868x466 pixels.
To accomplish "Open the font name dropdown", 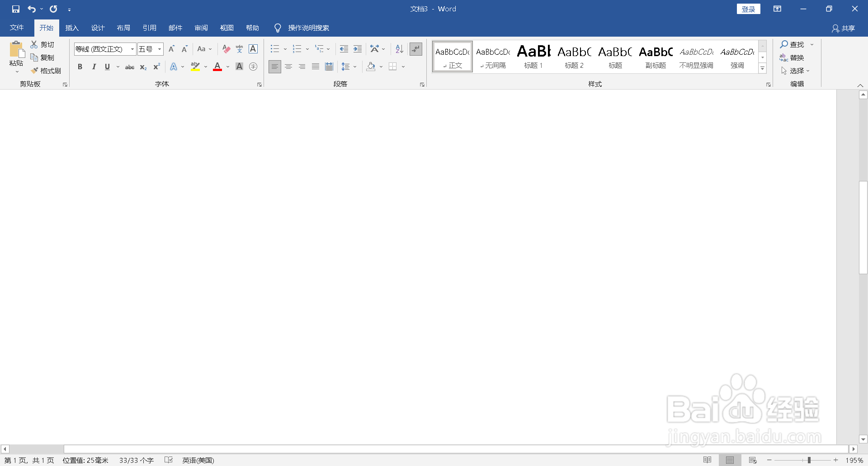I will tap(132, 49).
